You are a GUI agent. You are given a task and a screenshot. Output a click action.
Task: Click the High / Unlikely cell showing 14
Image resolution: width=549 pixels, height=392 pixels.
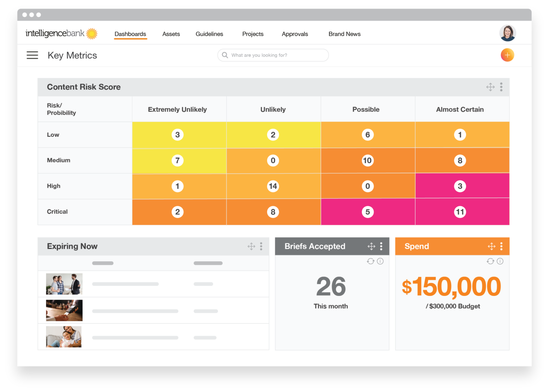pyautogui.click(x=273, y=186)
